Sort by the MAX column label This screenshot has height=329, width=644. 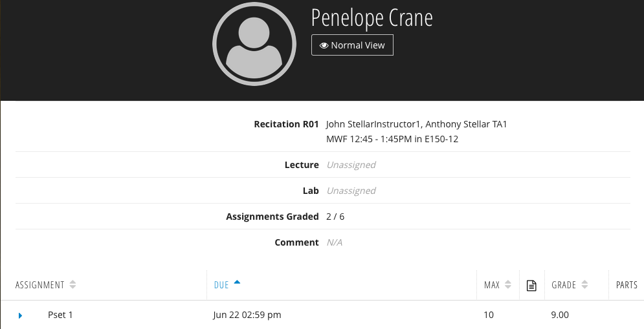tap(492, 285)
